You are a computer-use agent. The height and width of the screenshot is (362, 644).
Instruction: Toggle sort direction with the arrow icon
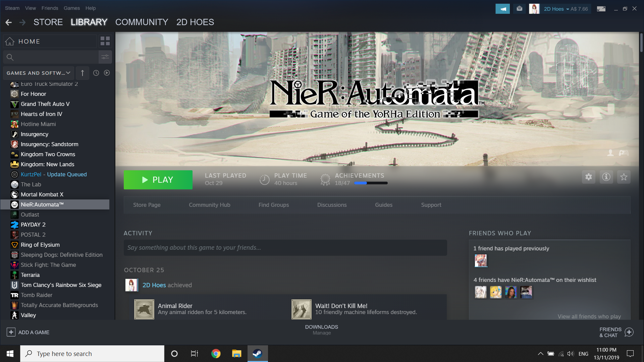pos(82,73)
